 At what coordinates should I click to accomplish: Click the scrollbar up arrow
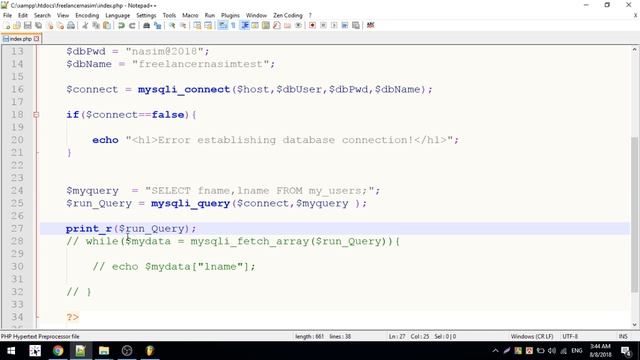pyautogui.click(x=634, y=49)
